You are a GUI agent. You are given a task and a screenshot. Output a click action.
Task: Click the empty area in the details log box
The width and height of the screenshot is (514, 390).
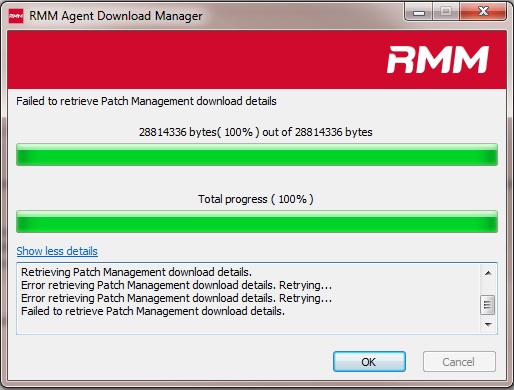[248, 325]
